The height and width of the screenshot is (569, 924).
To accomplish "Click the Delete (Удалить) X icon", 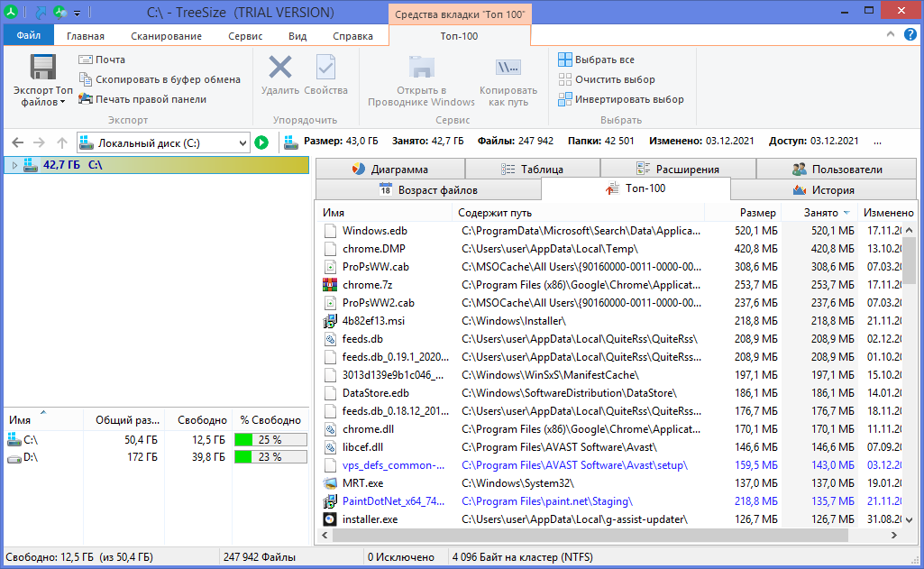I will [x=280, y=67].
